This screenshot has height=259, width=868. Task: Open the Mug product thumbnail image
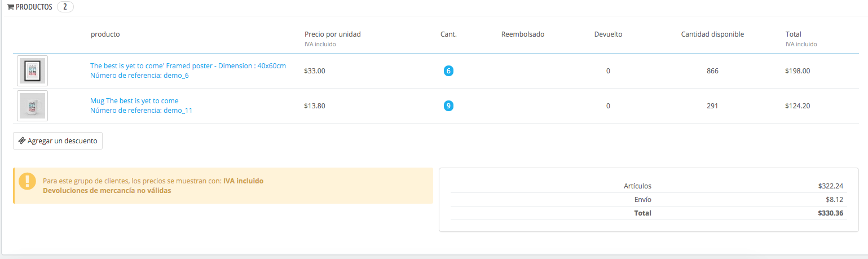32,106
